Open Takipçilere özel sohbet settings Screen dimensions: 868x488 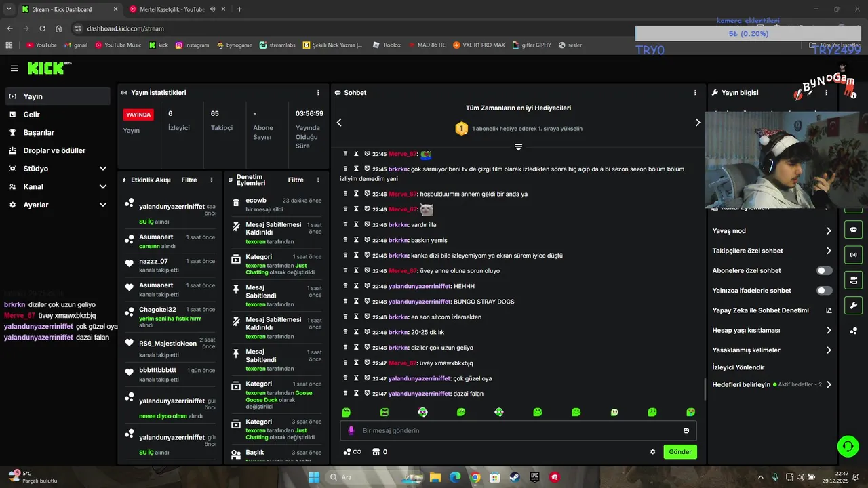(772, 251)
